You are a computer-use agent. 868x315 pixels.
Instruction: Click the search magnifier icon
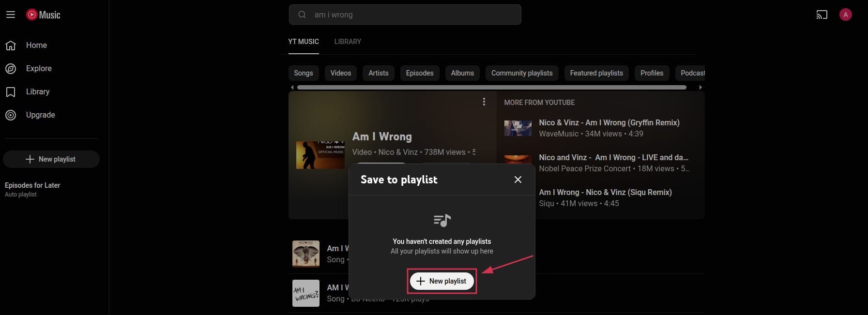click(x=302, y=15)
